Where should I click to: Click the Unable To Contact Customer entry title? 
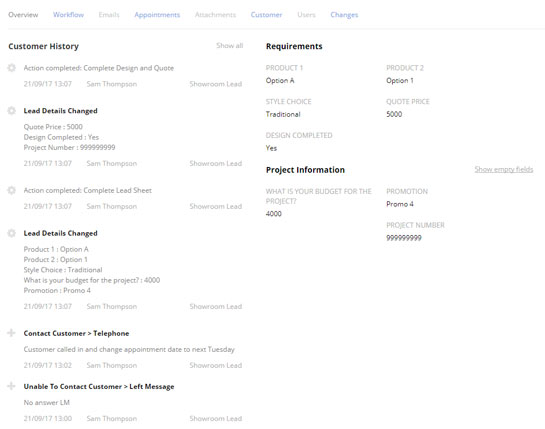99,387
